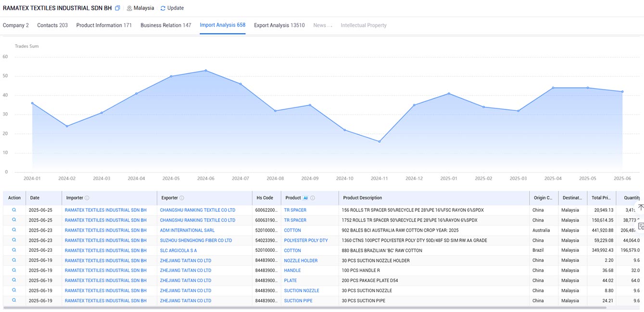Image resolution: width=644 pixels, height=312 pixels.
Task: Click the SUCTION NOZZLE product link
Action: pos(302,290)
